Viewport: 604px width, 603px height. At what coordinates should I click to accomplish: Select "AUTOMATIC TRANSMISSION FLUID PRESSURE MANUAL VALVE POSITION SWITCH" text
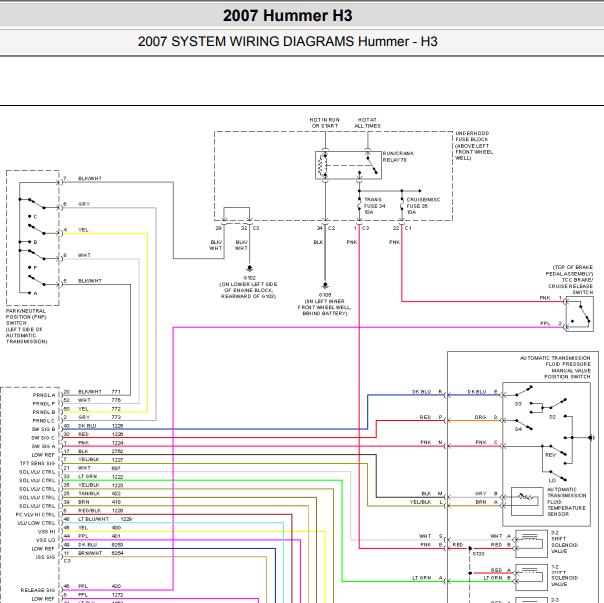(555, 367)
